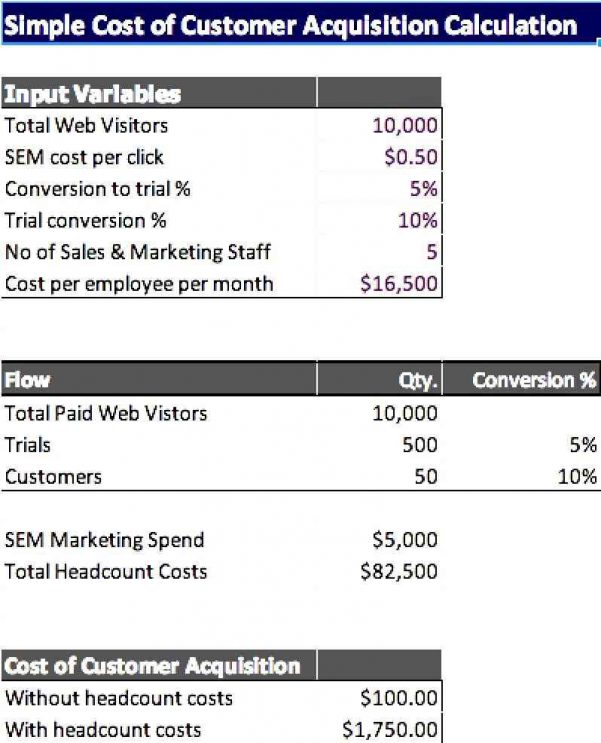Select the Sales & Marketing Staff count cell
The image size is (601, 743).
click(x=379, y=252)
